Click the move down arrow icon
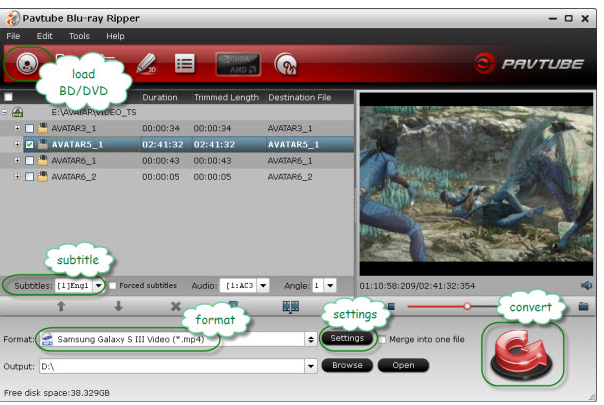 pos(119,306)
